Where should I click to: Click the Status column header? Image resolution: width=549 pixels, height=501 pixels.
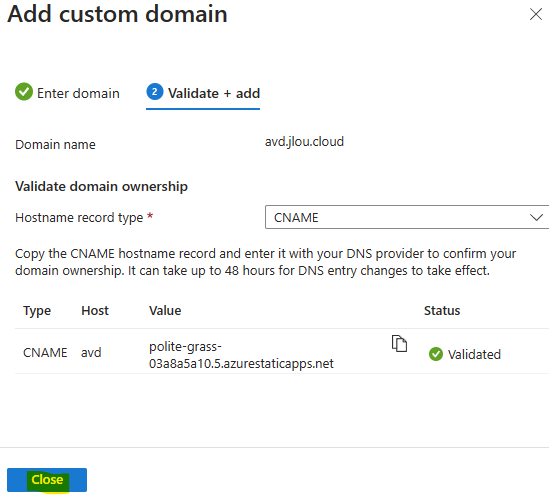click(442, 311)
